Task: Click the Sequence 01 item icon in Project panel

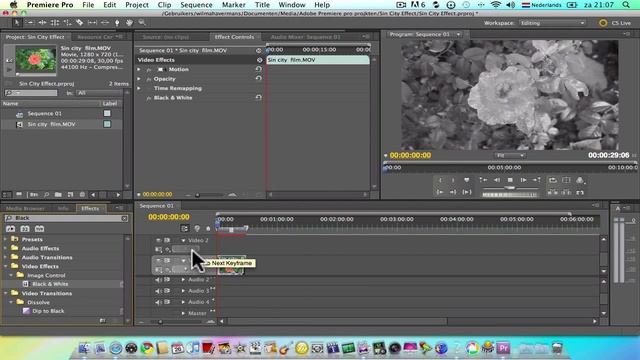Action: (19, 114)
